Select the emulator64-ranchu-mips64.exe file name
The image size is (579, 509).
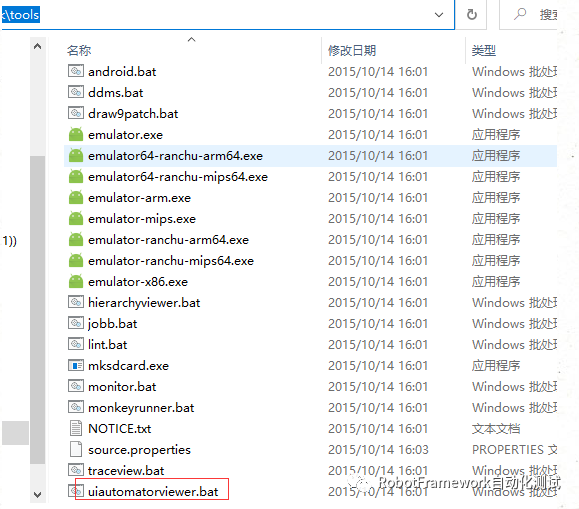[178, 177]
